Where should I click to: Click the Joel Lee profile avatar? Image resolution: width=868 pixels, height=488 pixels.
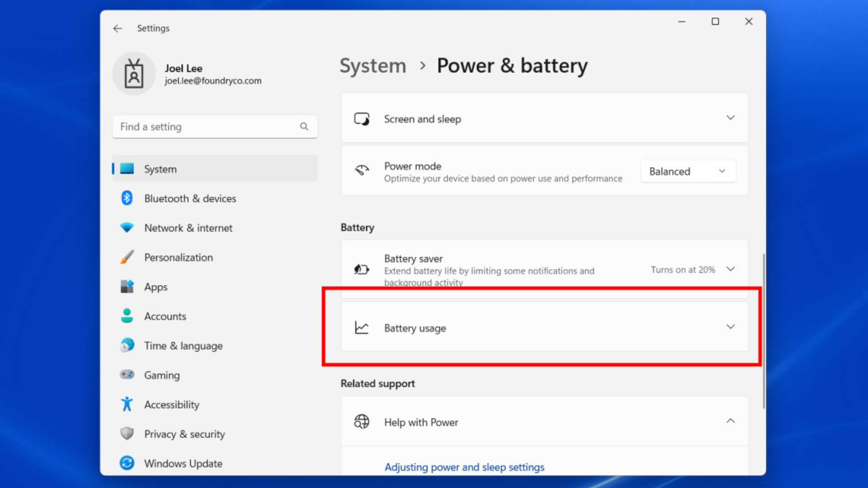pyautogui.click(x=134, y=74)
